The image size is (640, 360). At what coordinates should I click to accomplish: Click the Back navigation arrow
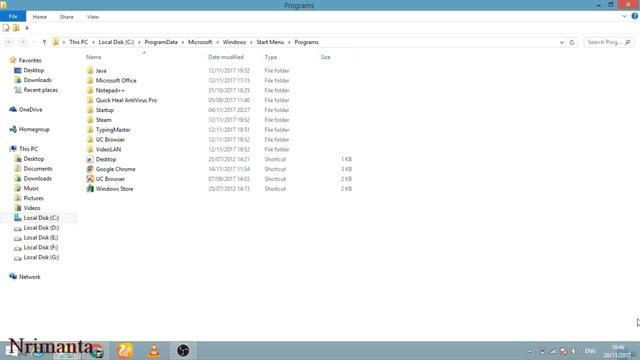(x=9, y=42)
